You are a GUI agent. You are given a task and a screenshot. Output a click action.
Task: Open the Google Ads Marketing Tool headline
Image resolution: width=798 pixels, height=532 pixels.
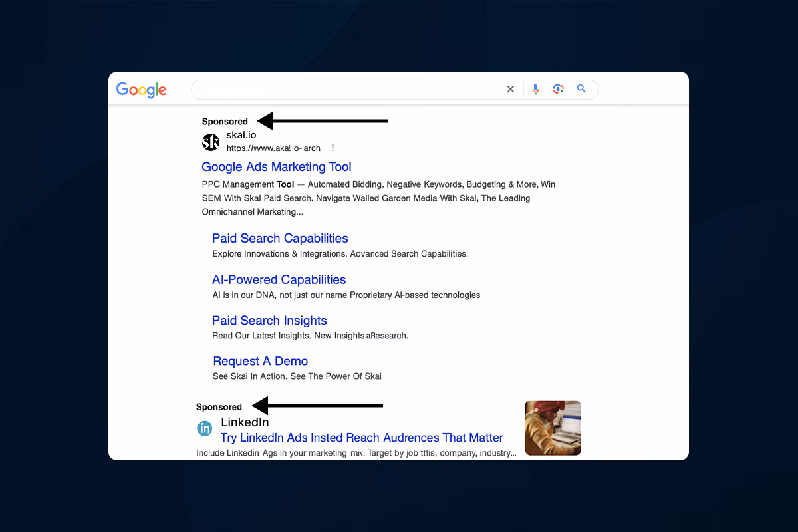point(277,167)
